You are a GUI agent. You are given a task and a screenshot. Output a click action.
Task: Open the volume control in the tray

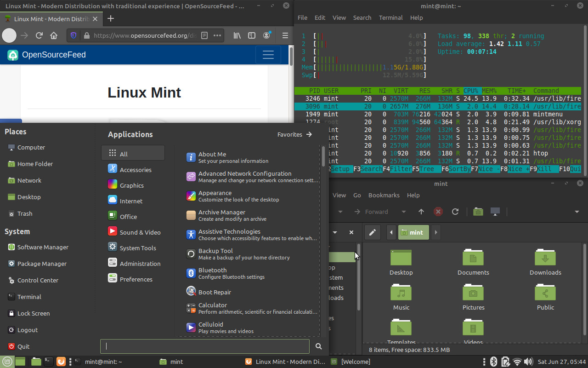529,362
